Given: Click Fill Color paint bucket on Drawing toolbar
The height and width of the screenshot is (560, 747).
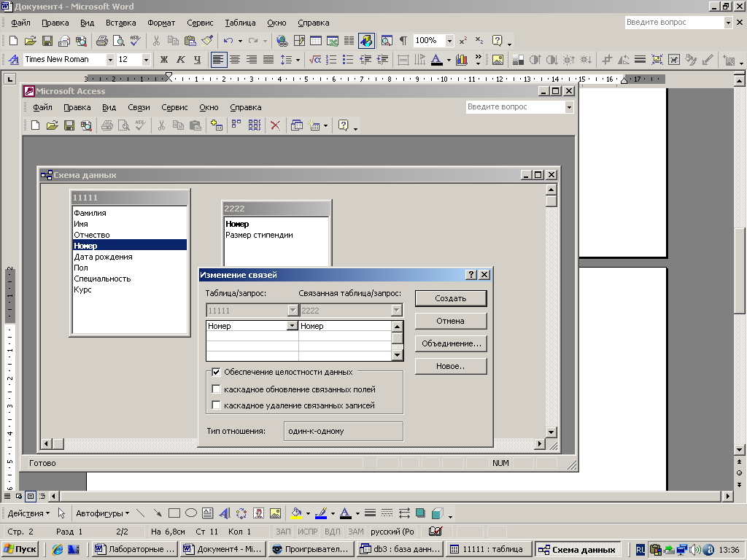Looking at the screenshot, I should (x=296, y=513).
